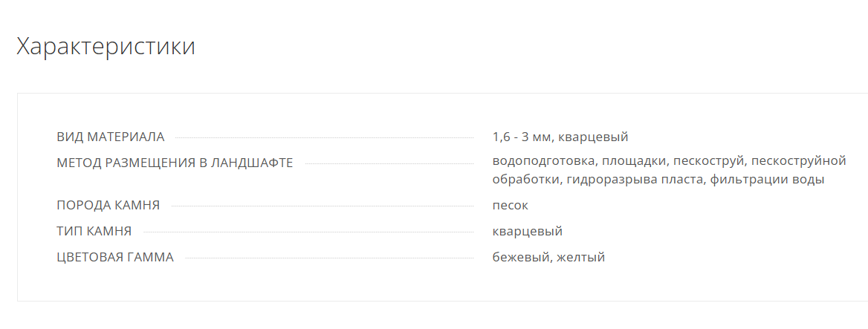Image resolution: width=868 pixels, height=329 pixels.
Task: Click the кварцевый value beside ТИП КАМНЯ
Action: pos(528,231)
